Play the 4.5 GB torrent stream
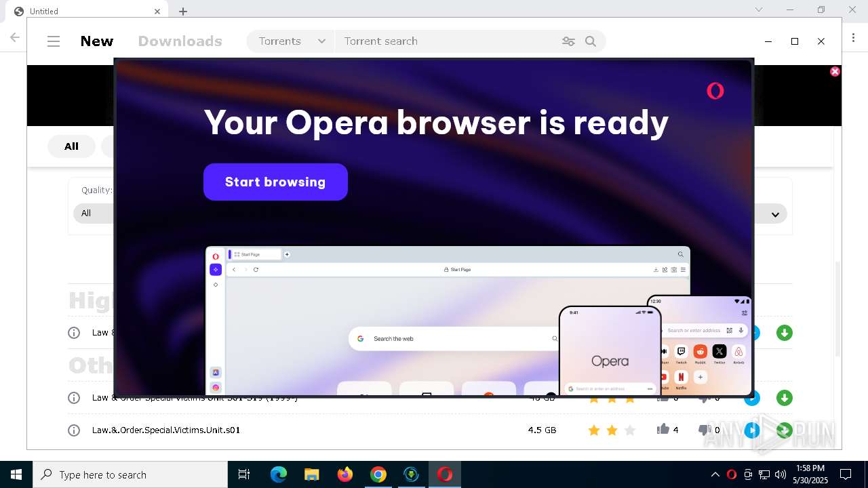 (752, 430)
